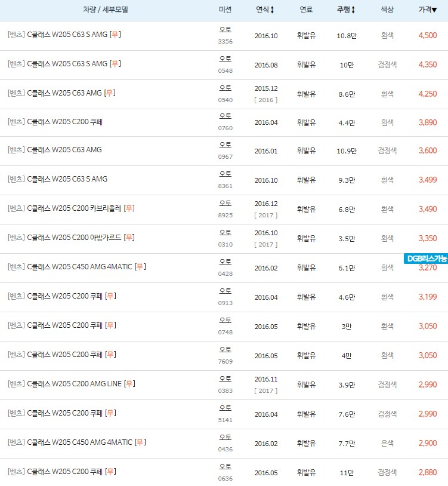
Task: Click the 색상 column header
Action: point(387,10)
